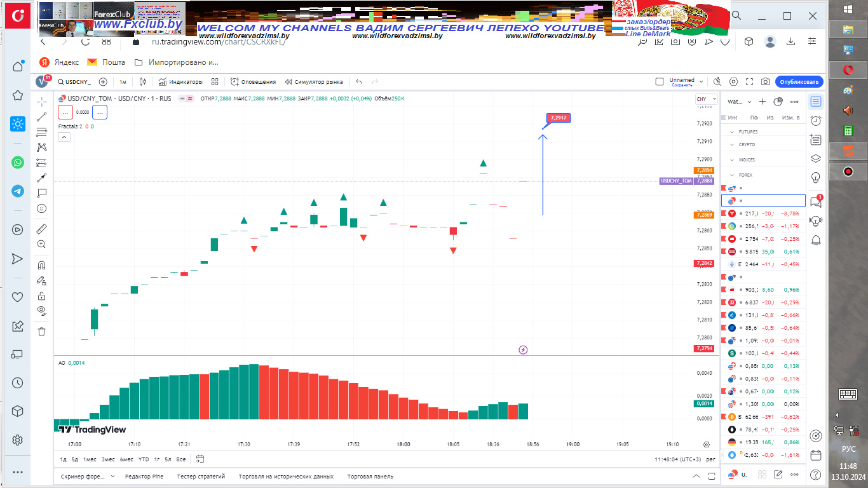This screenshot has height=488, width=868.
Task: Open the object tree layers panel
Action: point(816,159)
